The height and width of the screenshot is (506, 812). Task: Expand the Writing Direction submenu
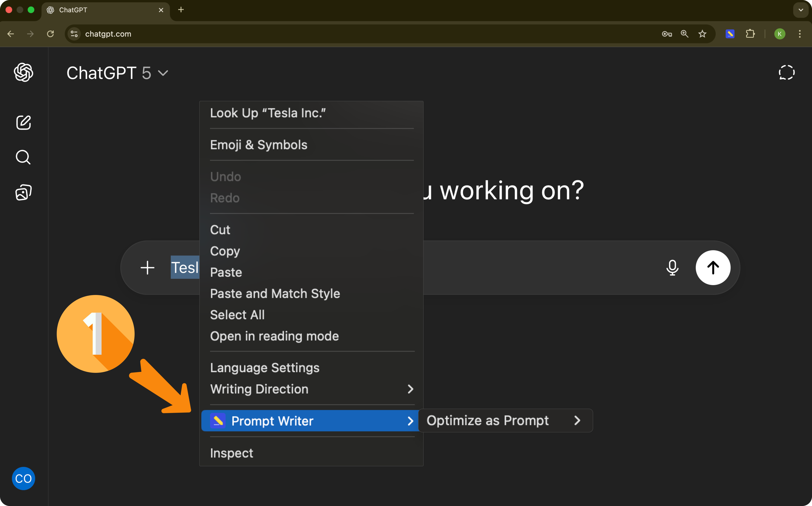coord(259,389)
